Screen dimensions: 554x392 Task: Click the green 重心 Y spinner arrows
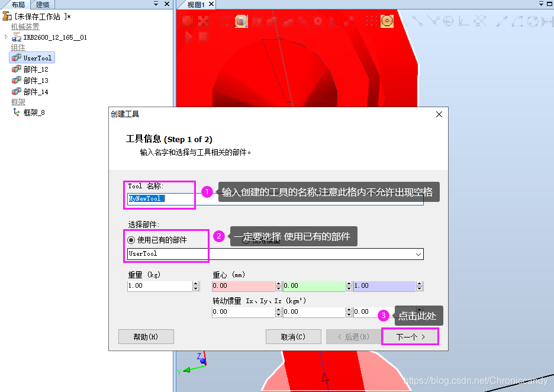(349, 286)
